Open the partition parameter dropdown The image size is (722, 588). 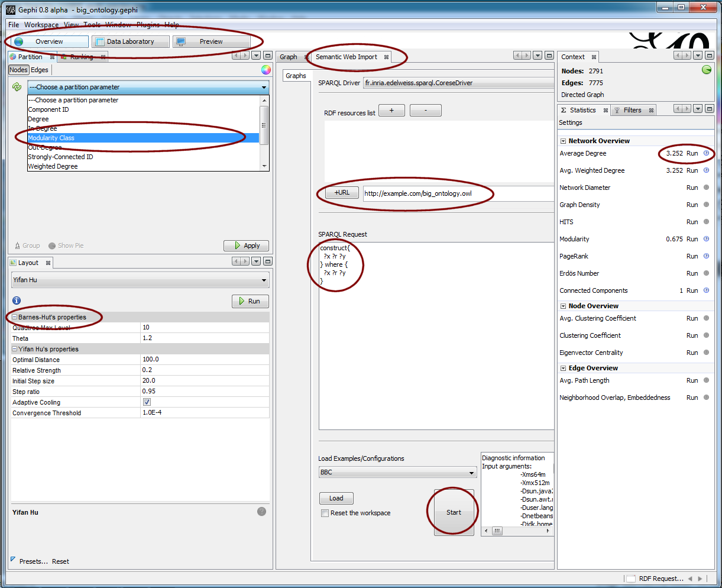pos(148,87)
